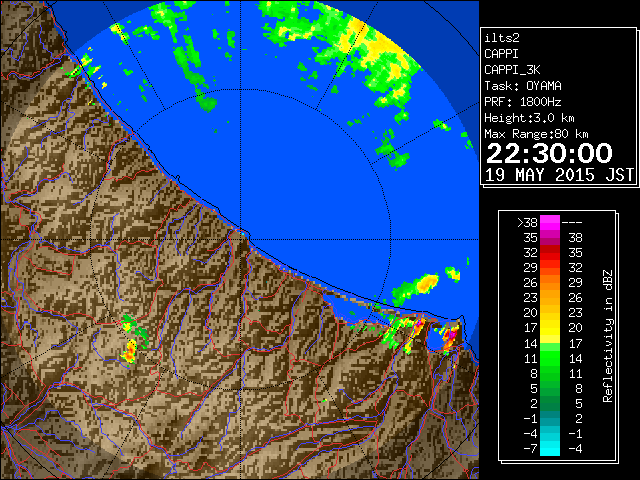This screenshot has height=480, width=640.
Task: Select the red 32 dBZ legend swatch
Action: point(550,253)
